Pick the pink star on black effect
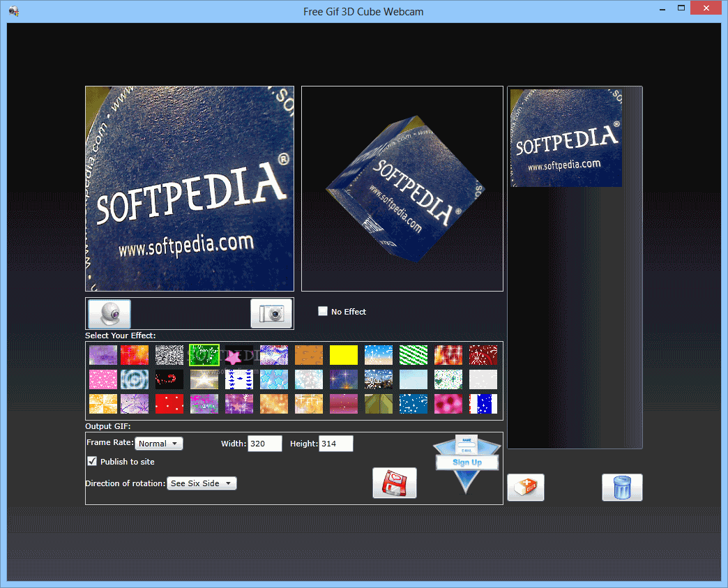The image size is (728, 588). (x=239, y=355)
